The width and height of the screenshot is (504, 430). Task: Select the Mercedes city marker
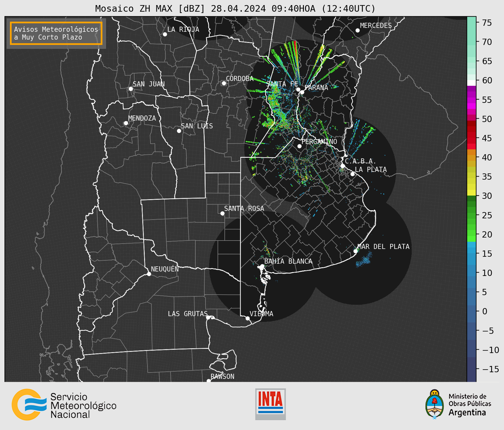[x=358, y=31]
